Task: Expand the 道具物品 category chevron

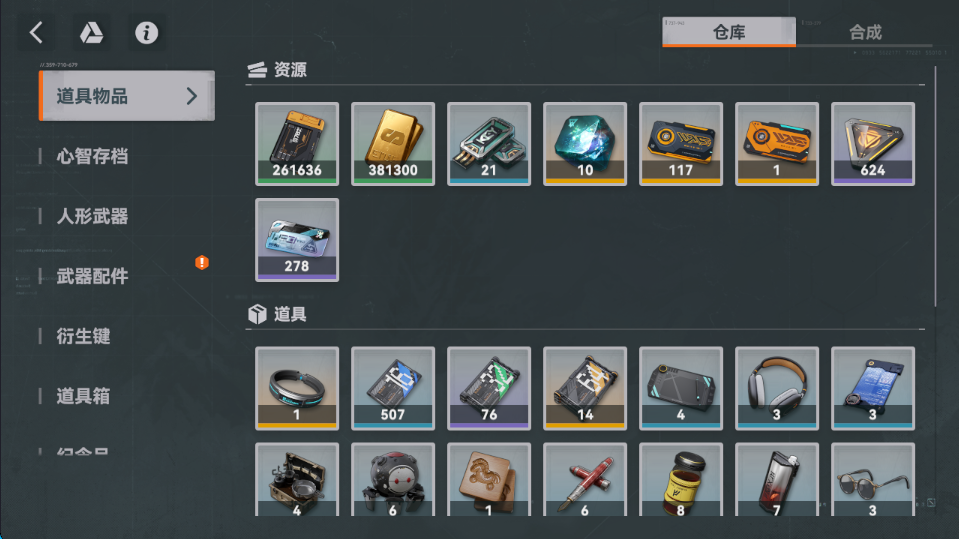Action: coord(191,96)
